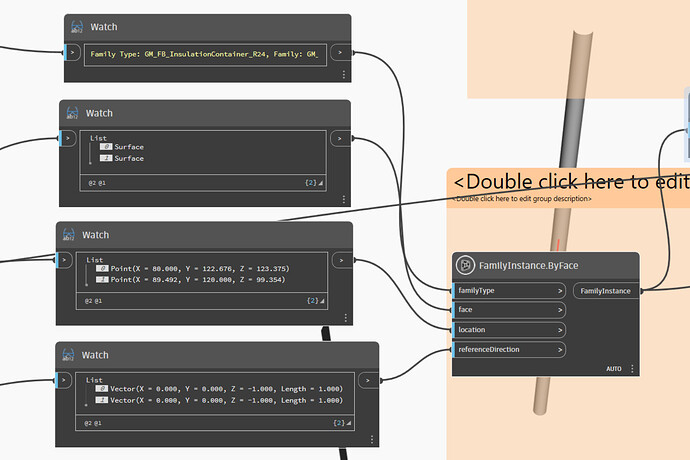Click the group description text
This screenshot has height=460, width=690.
[522, 199]
